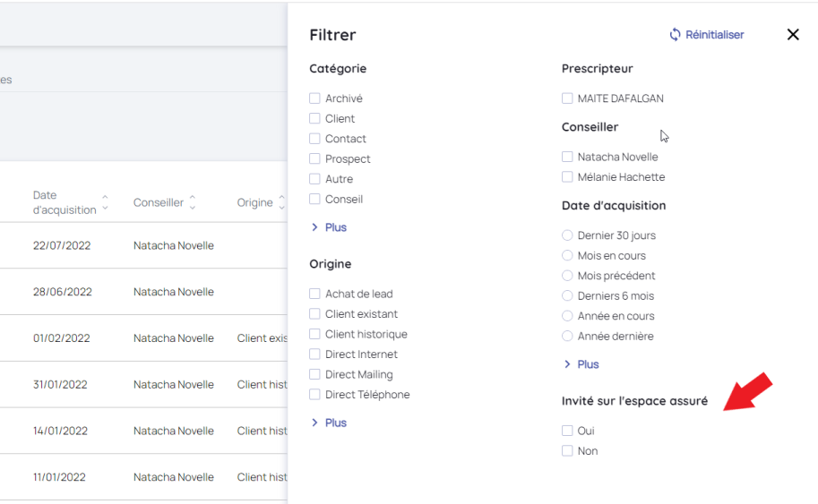The image size is (818, 504).
Task: Sort the Origine column arrows
Action: pos(281,203)
